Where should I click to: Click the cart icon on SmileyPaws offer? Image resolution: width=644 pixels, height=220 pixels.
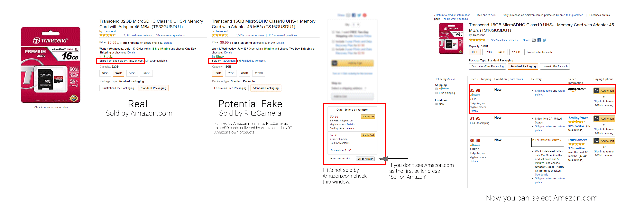point(597,119)
